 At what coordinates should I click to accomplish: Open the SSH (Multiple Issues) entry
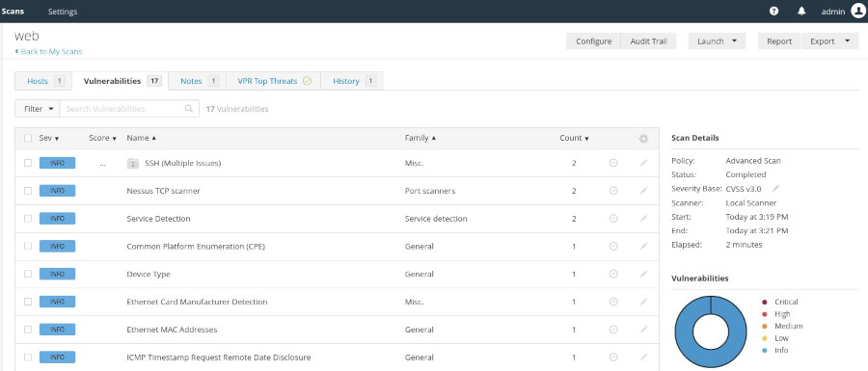tap(182, 163)
